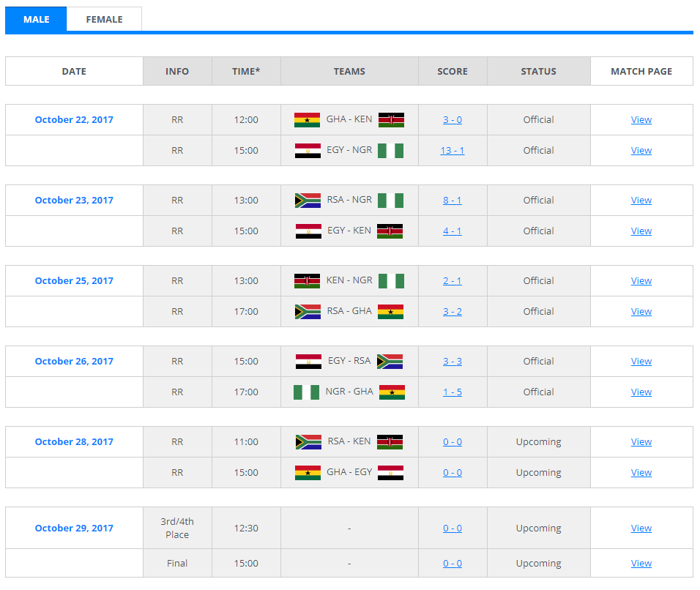
Task: Click Egypt flag in EGY - RSA match
Action: point(308,362)
